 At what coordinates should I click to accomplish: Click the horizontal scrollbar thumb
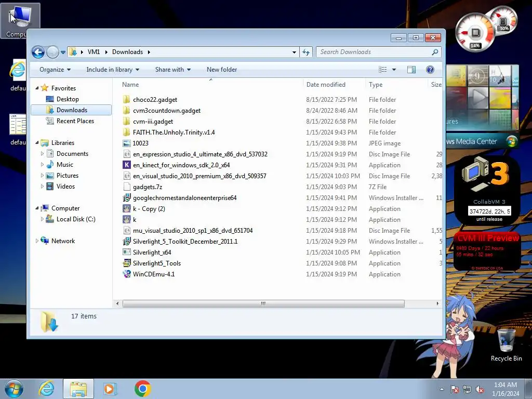[x=263, y=303]
